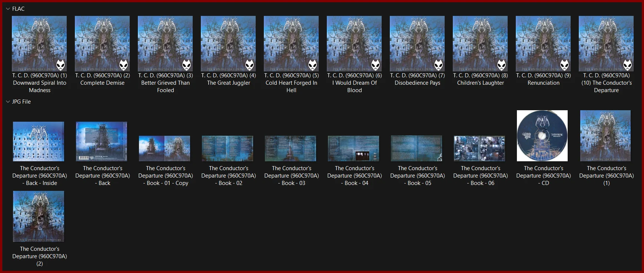Select the JPG File group header label

click(x=21, y=102)
